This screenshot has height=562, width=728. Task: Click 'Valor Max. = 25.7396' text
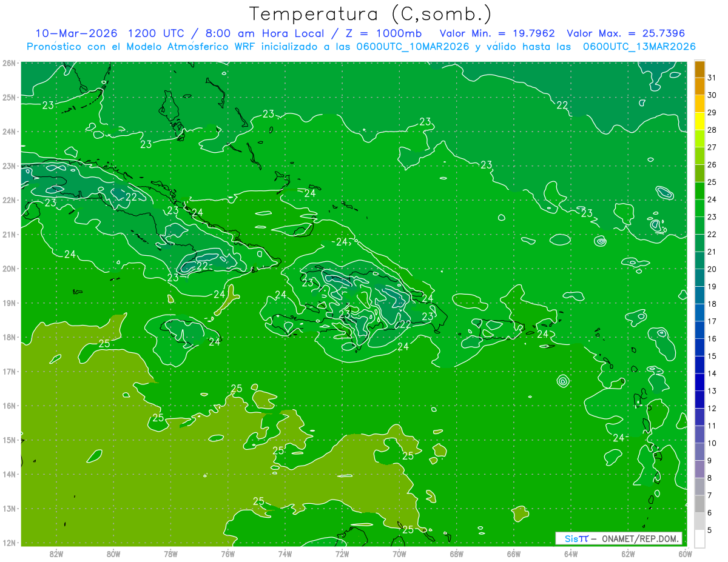coord(626,33)
